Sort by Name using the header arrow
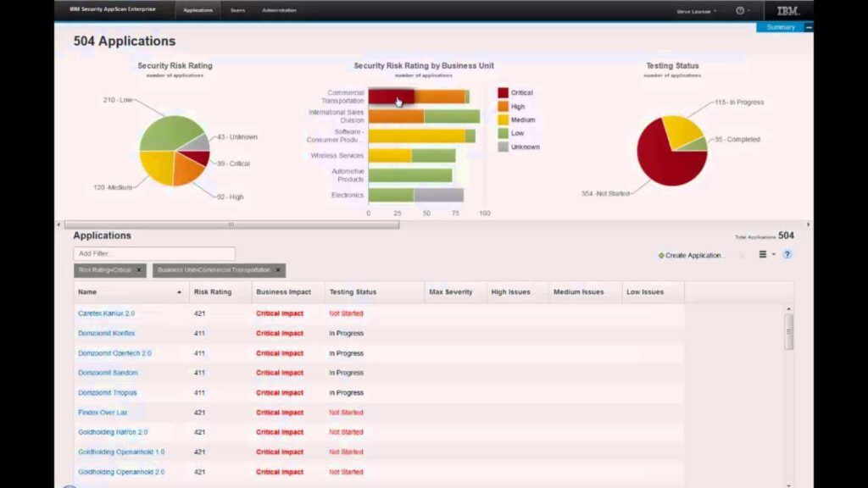The image size is (868, 488). coord(179,292)
